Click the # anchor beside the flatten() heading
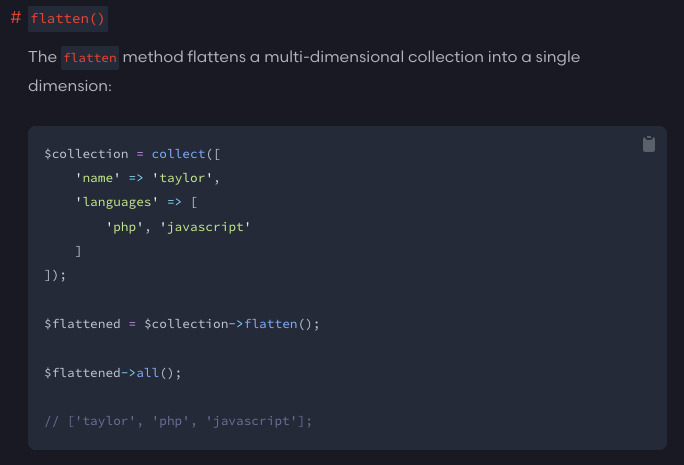This screenshot has width=684, height=465. pyautogui.click(x=16, y=19)
